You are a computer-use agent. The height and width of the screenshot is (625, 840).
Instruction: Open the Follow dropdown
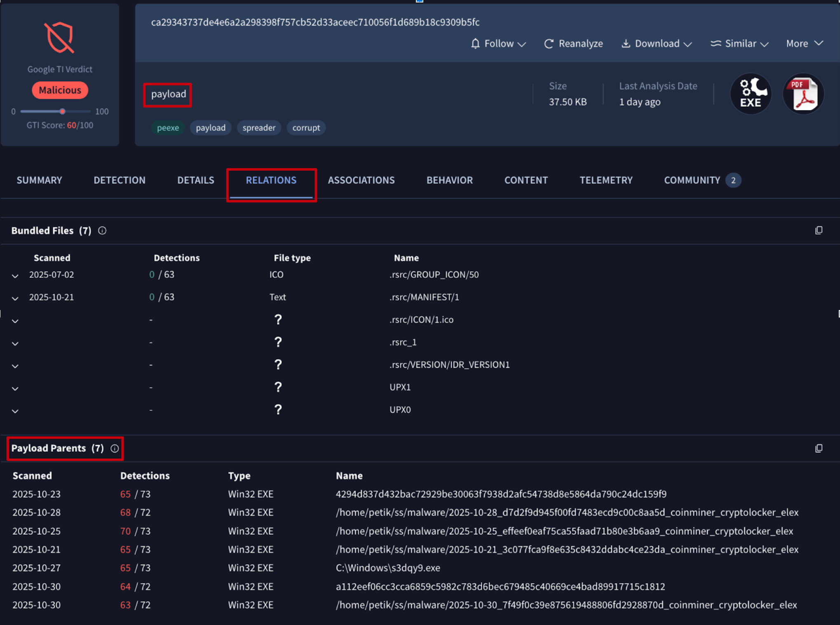(498, 44)
